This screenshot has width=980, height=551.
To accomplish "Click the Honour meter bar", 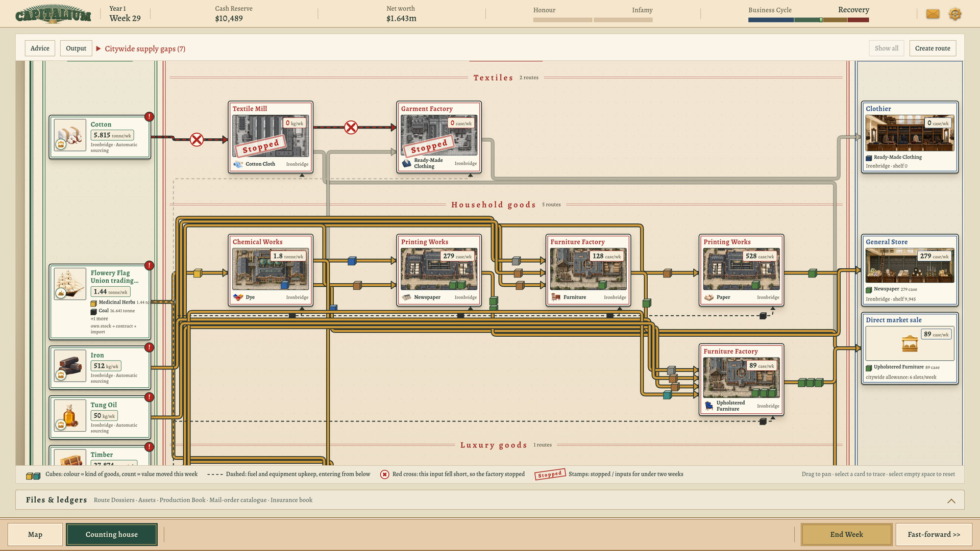I will click(562, 20).
